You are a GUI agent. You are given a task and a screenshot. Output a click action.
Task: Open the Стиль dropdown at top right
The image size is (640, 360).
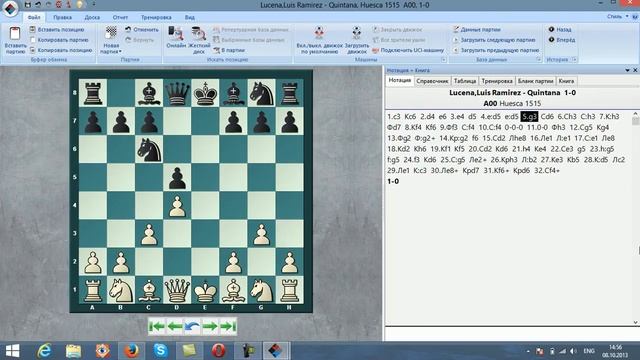click(x=618, y=16)
